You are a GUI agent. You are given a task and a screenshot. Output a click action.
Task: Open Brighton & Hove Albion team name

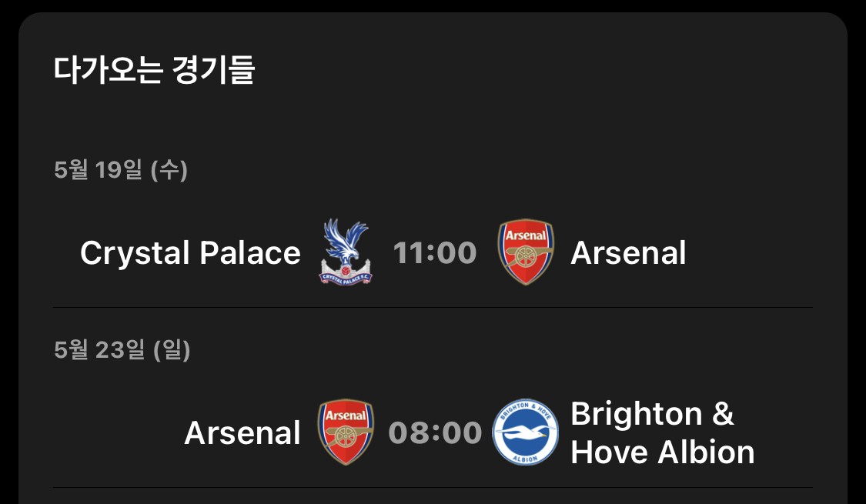(x=662, y=432)
